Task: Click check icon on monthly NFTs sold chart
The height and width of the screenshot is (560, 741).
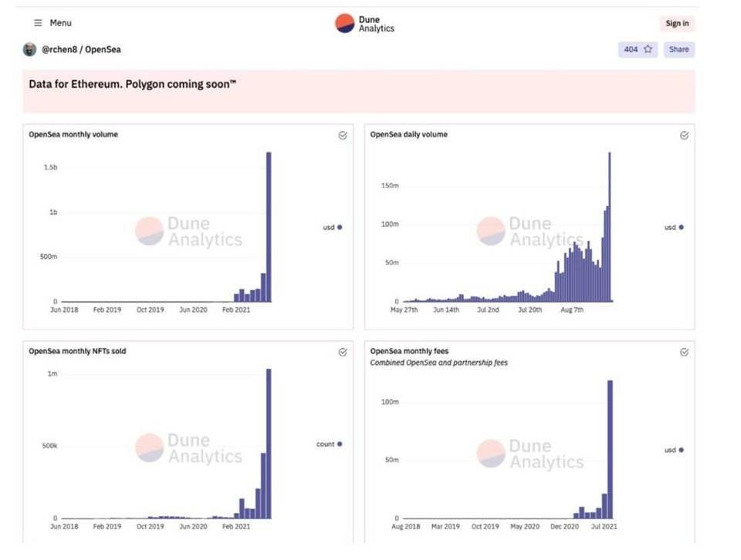Action: point(343,352)
